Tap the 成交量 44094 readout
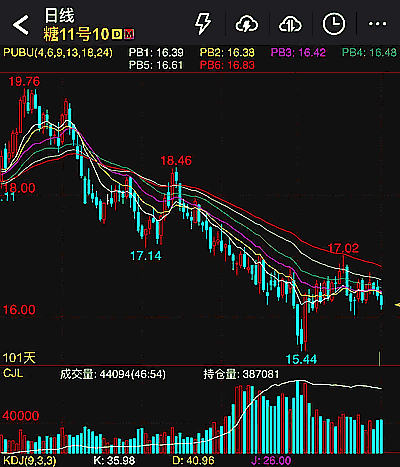The image size is (400, 467). 113,374
